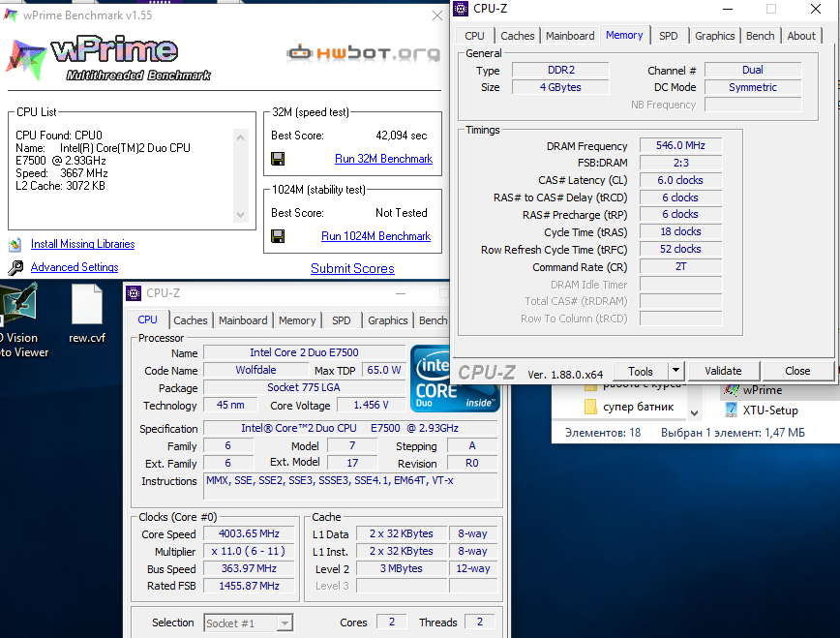Click the Core Voltage 1.456 V value
Viewport: 840px width, 638px height.
tap(371, 406)
